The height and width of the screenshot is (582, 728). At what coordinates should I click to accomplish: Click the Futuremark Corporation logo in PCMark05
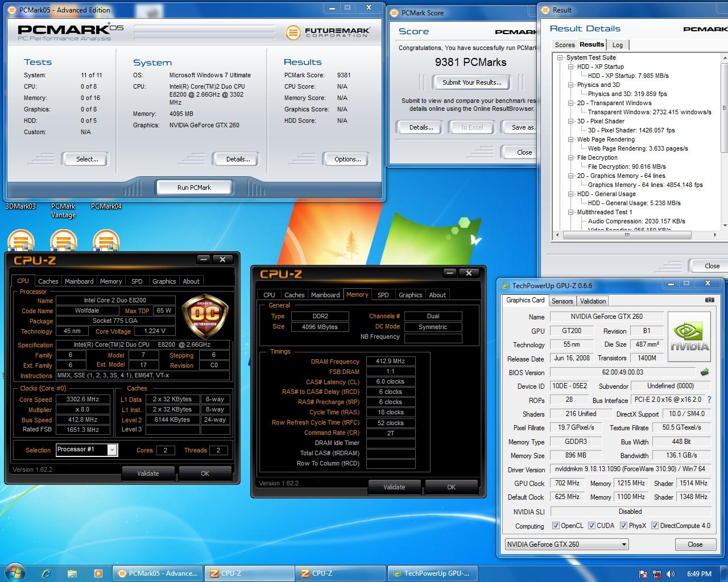(x=329, y=32)
